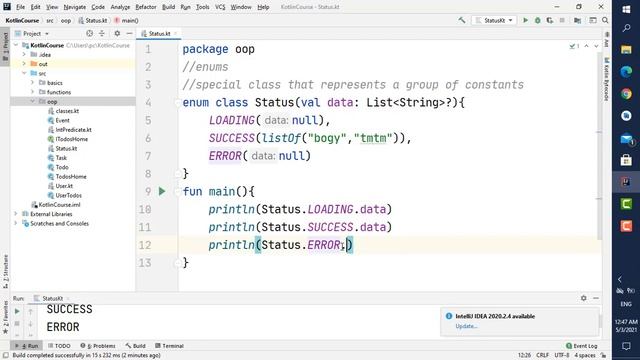Expand the basics package
640x360 pixels.
click(33, 82)
